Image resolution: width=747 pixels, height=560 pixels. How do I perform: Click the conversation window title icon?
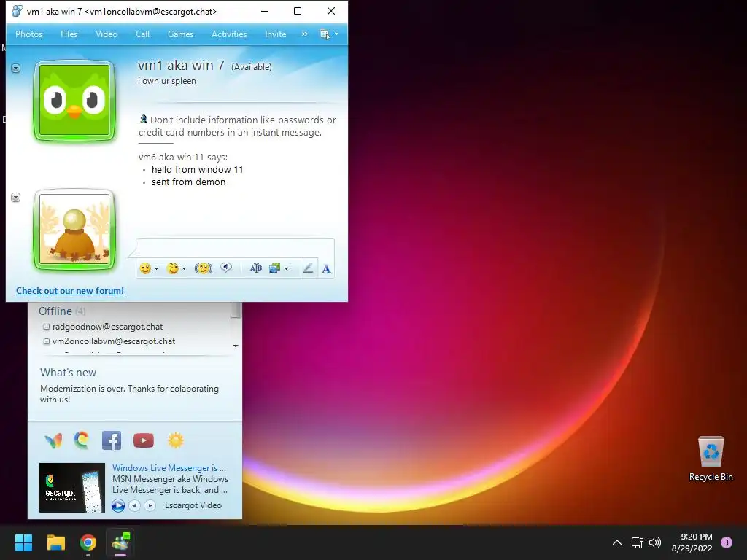[17, 11]
